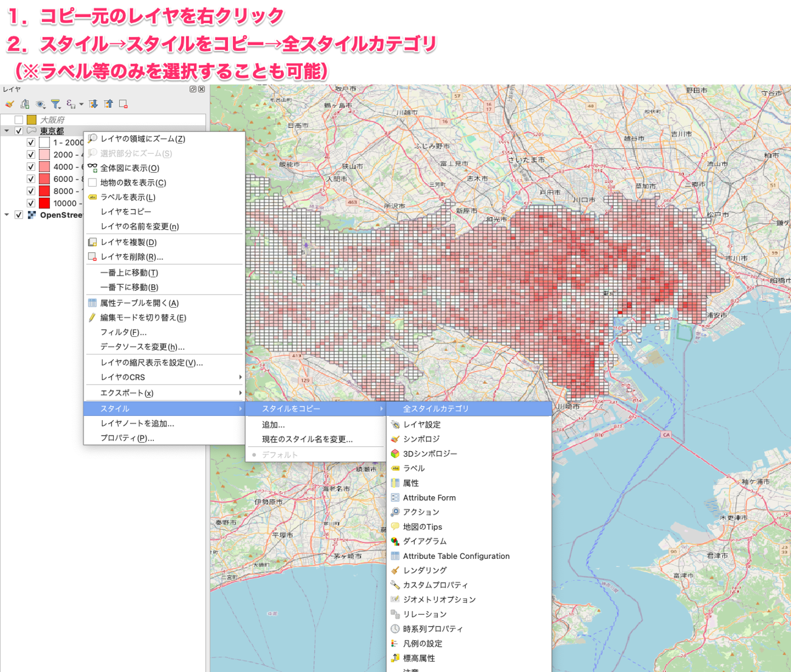
Task: Click 属性テーブルを開く menu entry
Action: 139,303
